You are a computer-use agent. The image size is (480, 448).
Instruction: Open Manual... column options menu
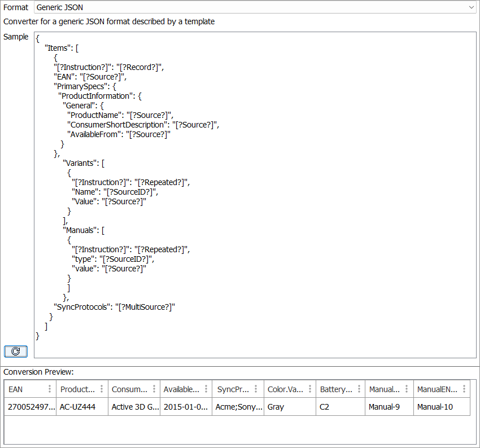click(x=407, y=389)
